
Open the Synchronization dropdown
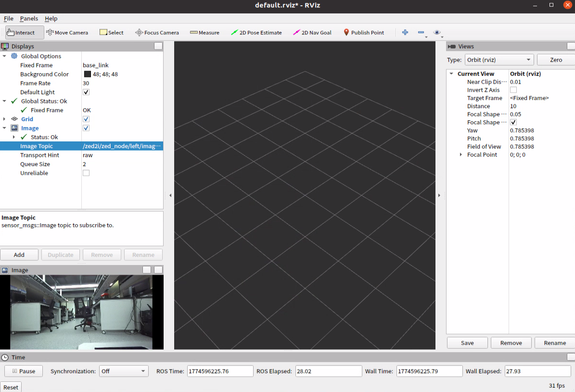pyautogui.click(x=124, y=371)
